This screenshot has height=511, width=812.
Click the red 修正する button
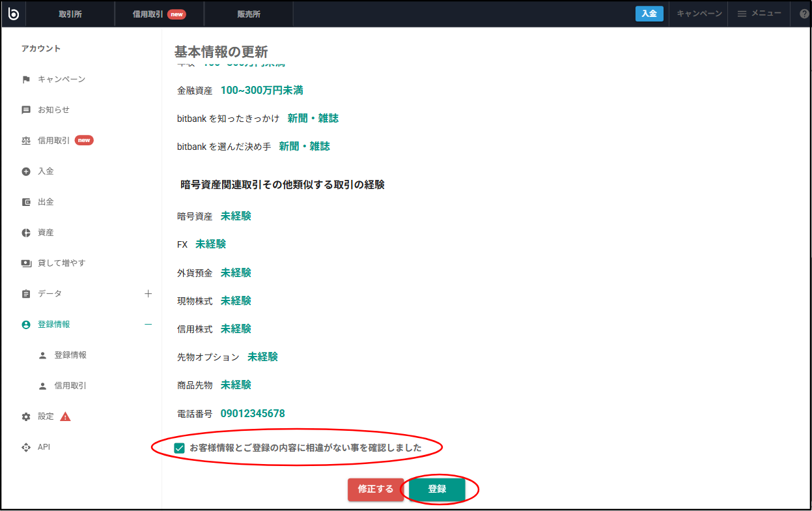(376, 489)
